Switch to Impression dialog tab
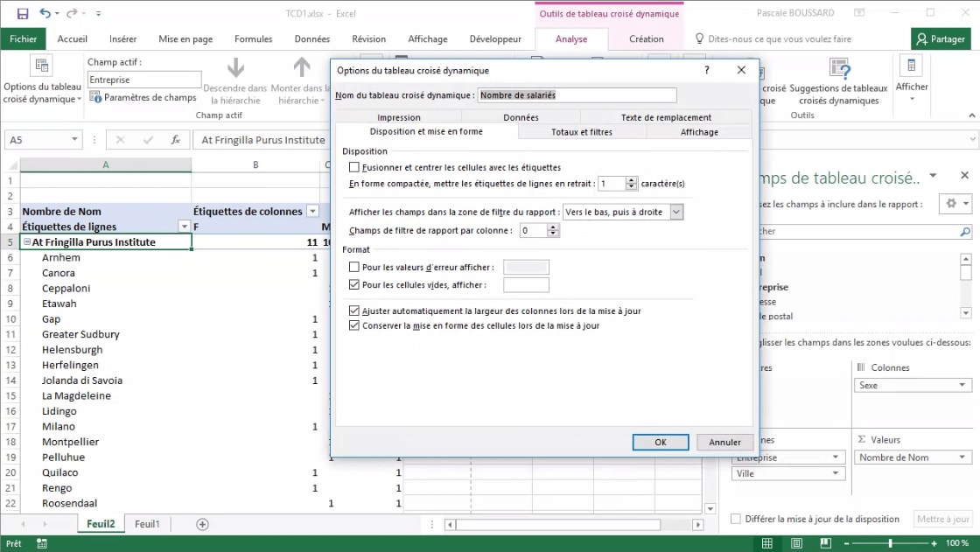The image size is (980, 552). coord(399,117)
